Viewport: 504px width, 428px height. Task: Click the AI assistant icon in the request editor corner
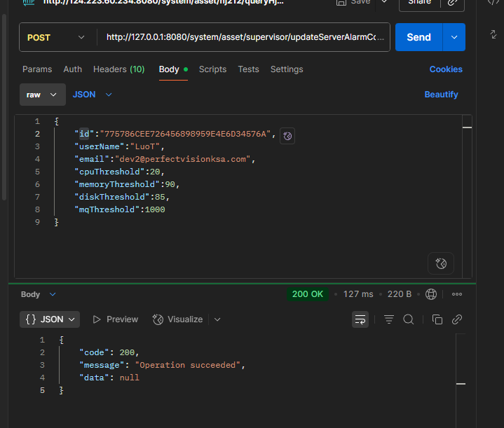point(441,263)
